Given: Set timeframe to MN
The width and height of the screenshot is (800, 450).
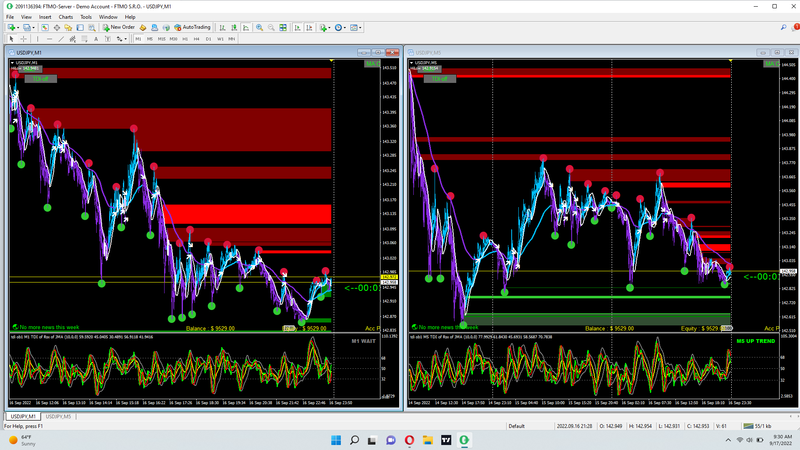Looking at the screenshot, I should (232, 39).
